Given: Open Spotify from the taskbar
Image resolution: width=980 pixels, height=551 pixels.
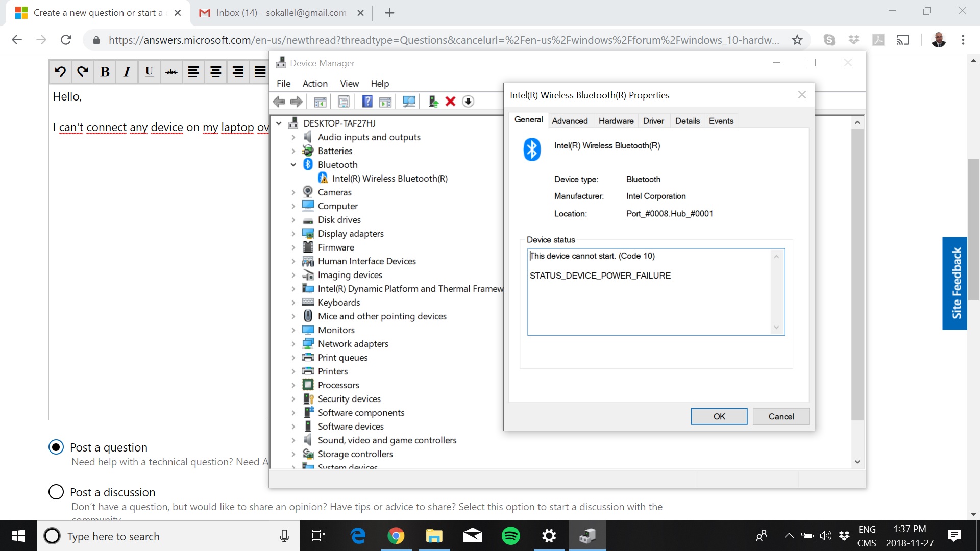Looking at the screenshot, I should (x=510, y=536).
